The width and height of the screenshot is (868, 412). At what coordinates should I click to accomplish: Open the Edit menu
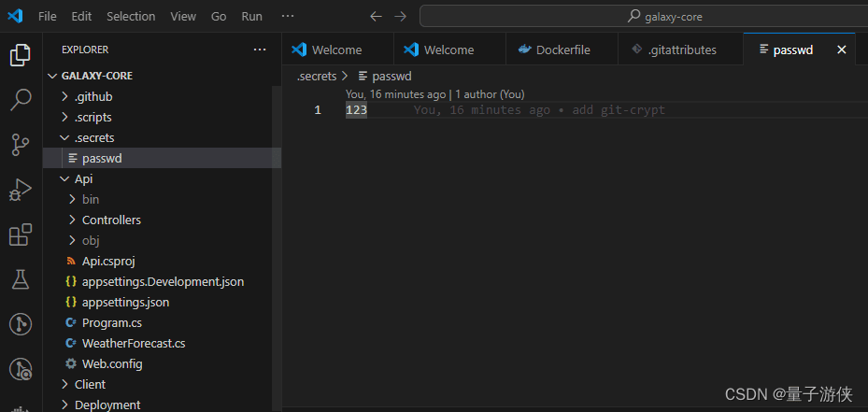(x=81, y=17)
